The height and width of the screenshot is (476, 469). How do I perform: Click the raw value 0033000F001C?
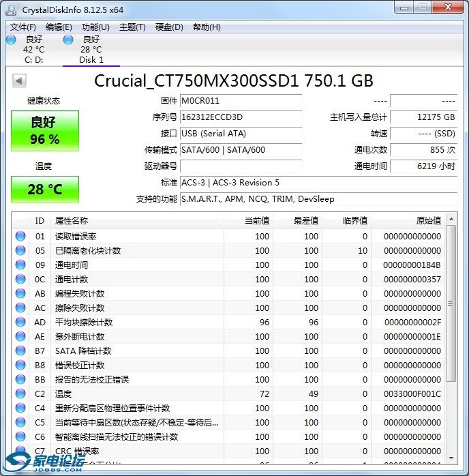click(x=412, y=393)
